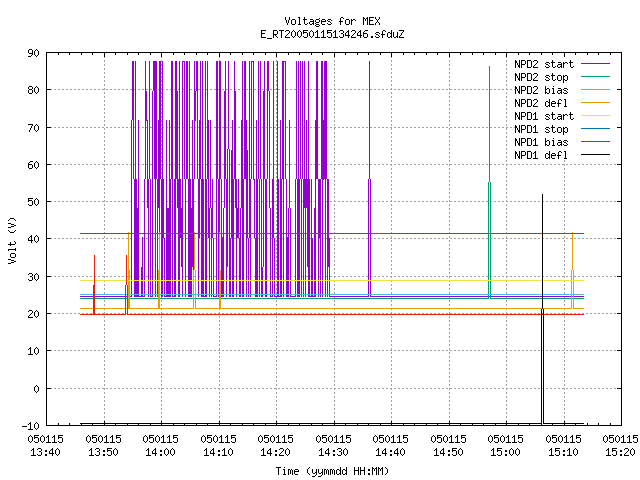Screen dimensions: 640x480
Task: Select the 'NPD2 bias' legend label
Action: coord(541,90)
